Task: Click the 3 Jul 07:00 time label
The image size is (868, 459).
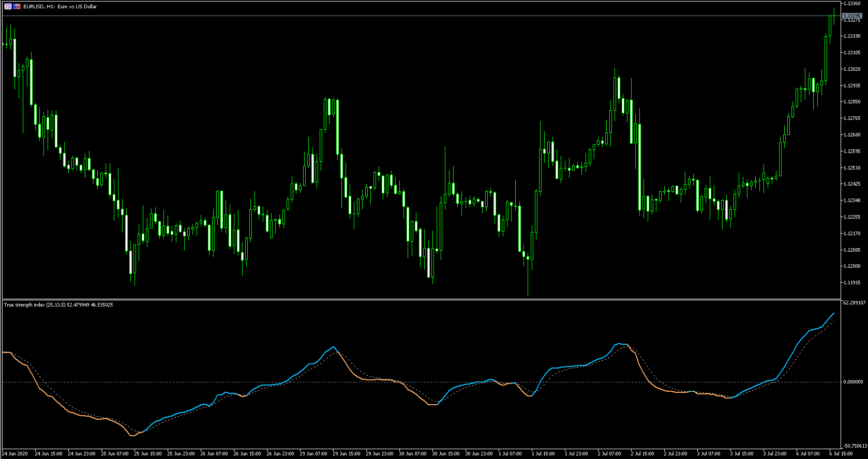Action: click(708, 454)
